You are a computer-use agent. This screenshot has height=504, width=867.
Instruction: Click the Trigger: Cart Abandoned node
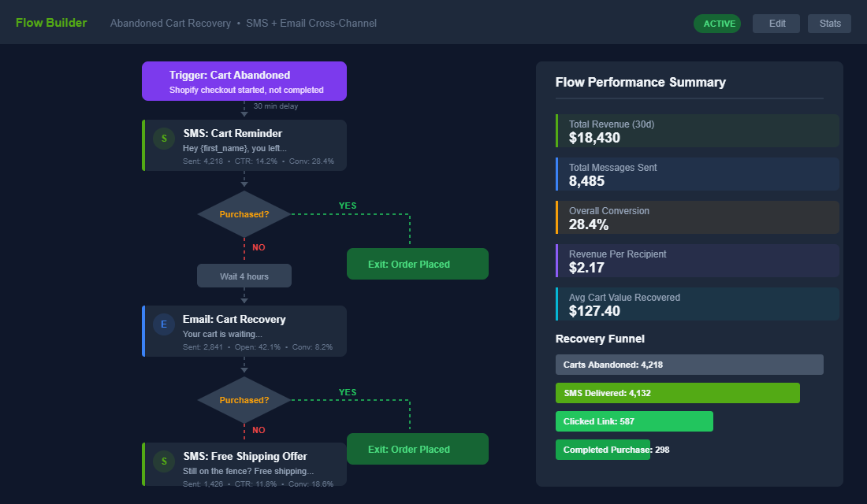pyautogui.click(x=244, y=80)
